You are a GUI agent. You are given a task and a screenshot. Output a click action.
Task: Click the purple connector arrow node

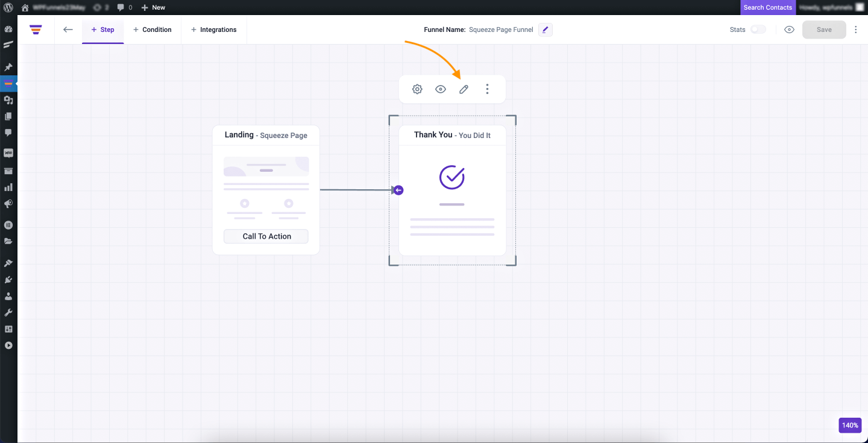point(398,190)
